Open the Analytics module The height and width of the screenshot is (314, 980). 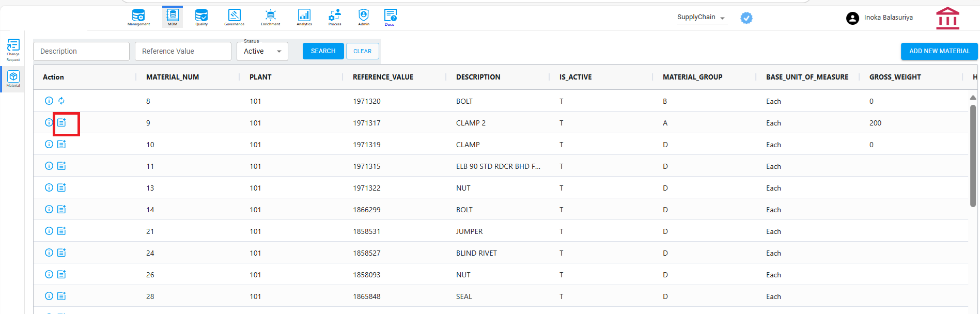[x=304, y=17]
